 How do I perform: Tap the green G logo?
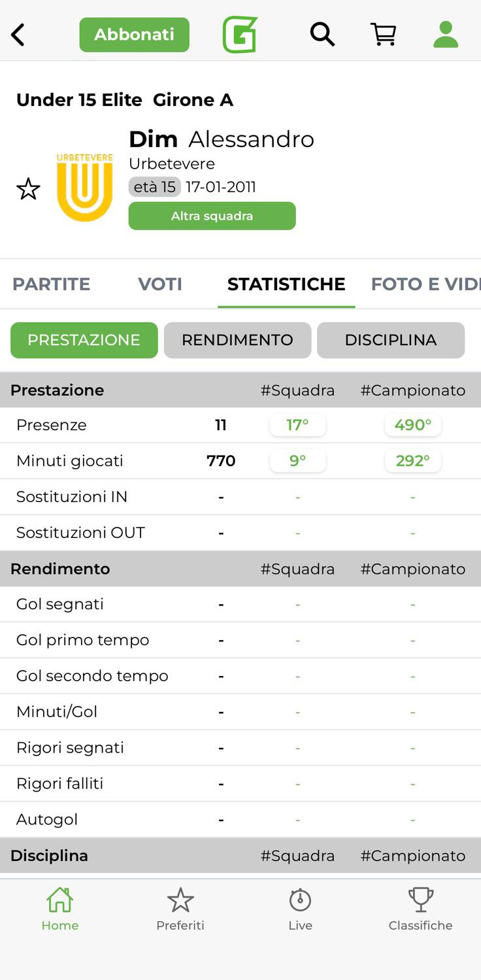point(240,35)
